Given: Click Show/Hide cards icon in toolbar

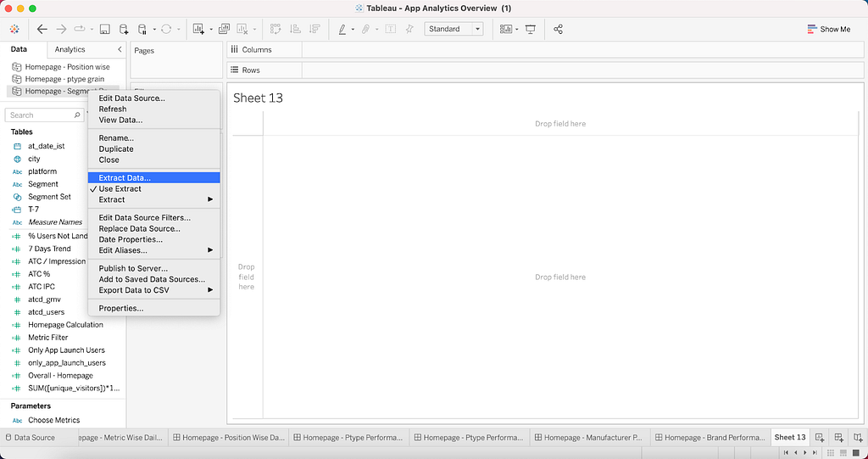Looking at the screenshot, I should coord(506,29).
